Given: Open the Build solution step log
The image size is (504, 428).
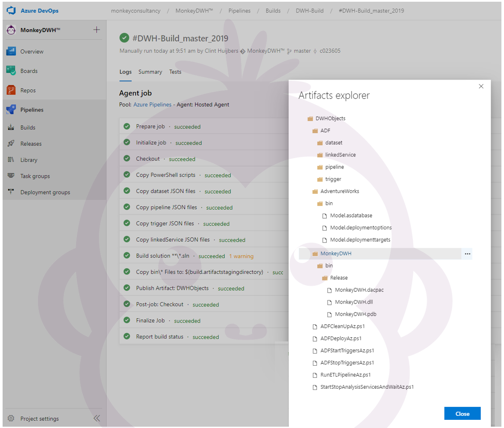Looking at the screenshot, I should (163, 256).
